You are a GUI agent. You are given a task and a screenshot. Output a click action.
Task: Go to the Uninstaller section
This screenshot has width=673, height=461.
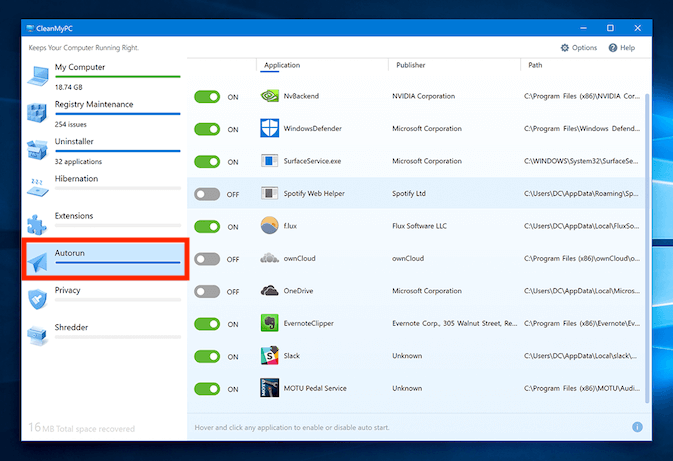pos(104,151)
